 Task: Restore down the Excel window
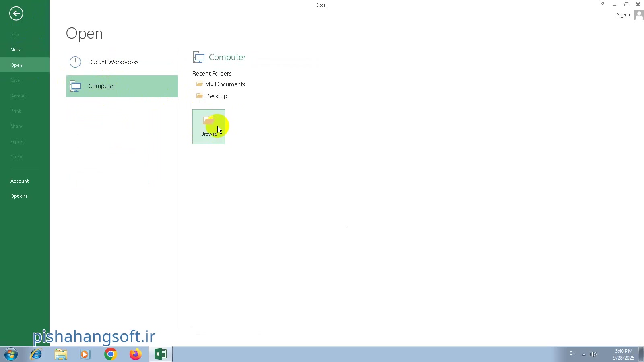[x=626, y=5]
